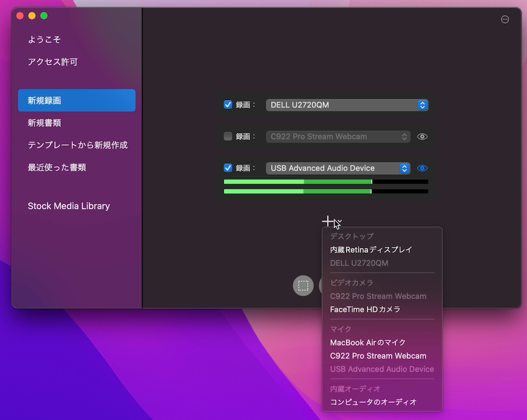
Task: Open Stock Media Library
Action: (69, 206)
